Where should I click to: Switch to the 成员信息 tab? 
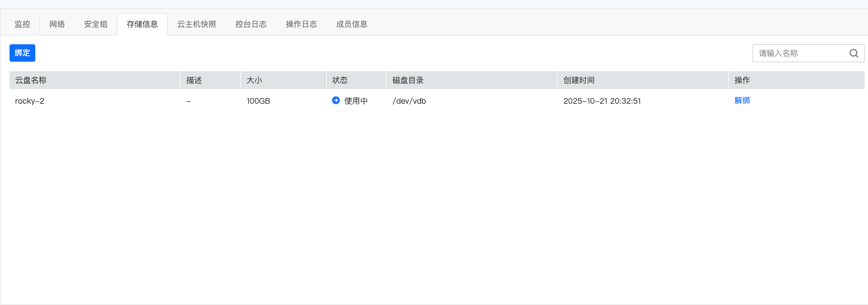pos(352,24)
